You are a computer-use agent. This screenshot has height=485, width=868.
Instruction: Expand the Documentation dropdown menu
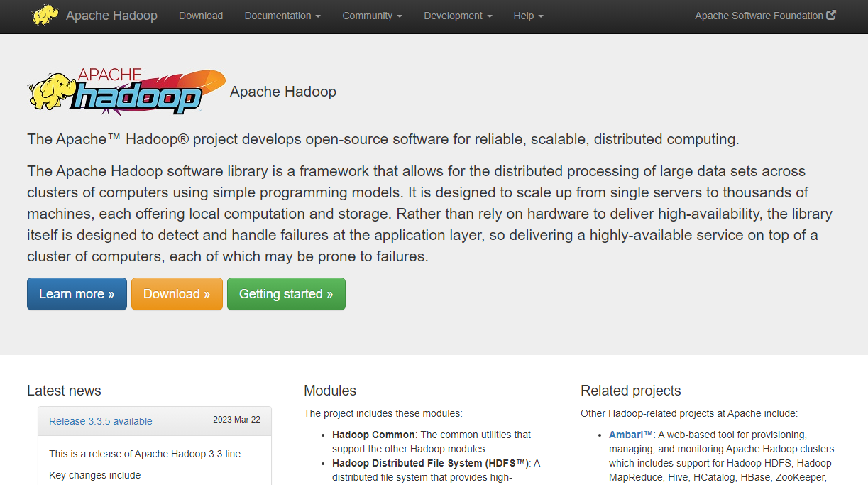(x=282, y=16)
